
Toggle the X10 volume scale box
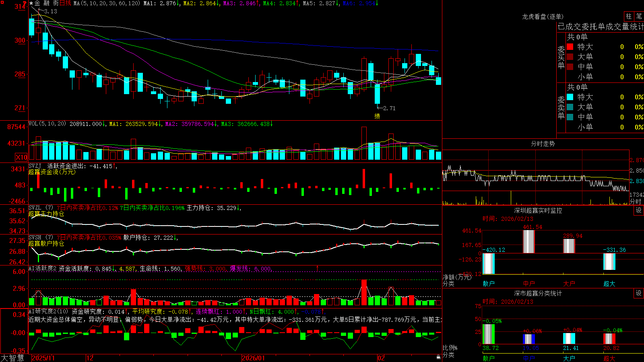tap(21, 157)
